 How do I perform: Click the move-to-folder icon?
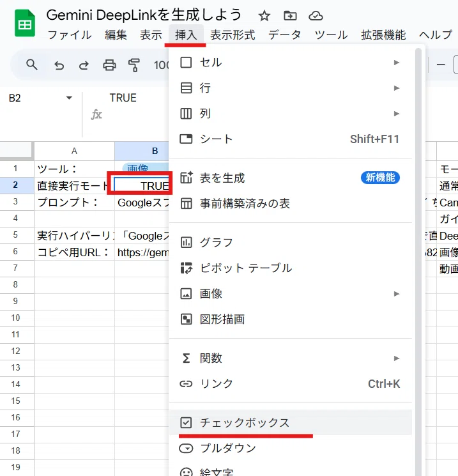290,15
